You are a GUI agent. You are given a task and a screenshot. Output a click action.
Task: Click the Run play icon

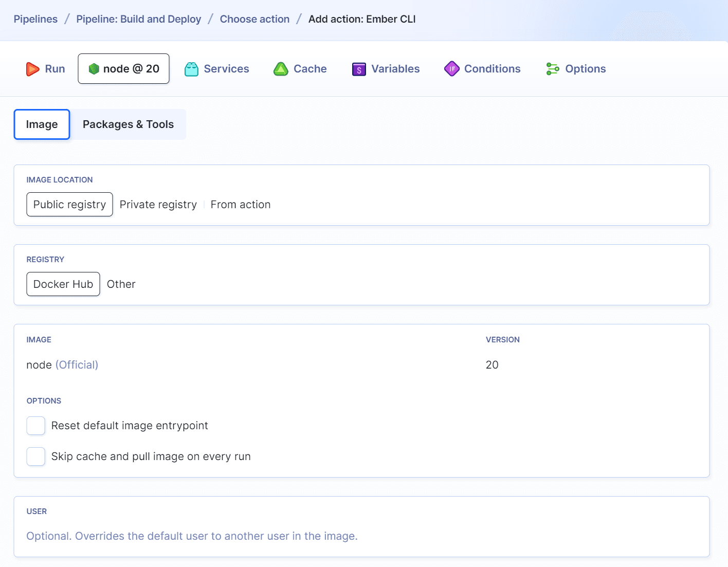click(x=33, y=68)
